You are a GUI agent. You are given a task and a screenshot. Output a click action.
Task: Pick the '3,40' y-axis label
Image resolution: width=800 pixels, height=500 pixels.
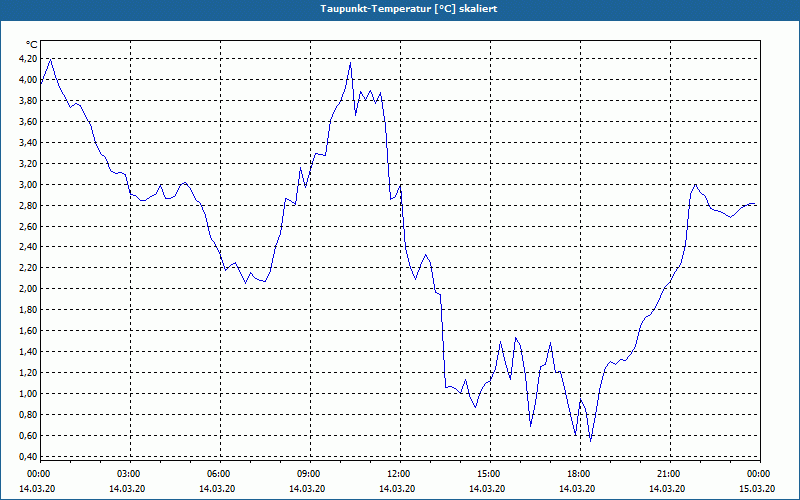click(28, 142)
